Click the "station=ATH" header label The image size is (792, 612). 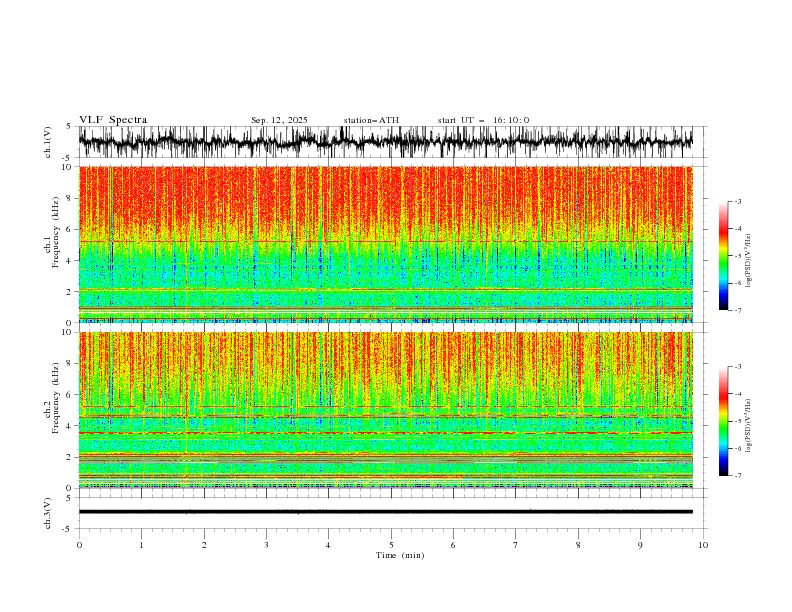tap(371, 120)
